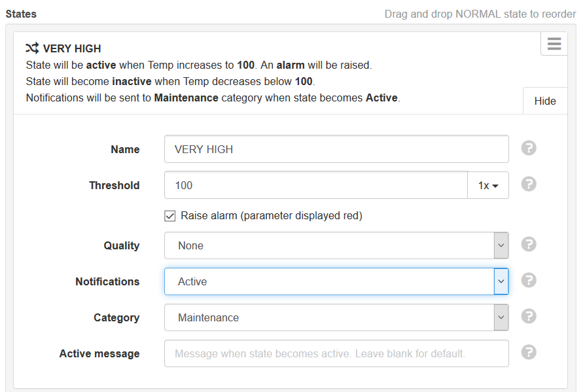Click into the Name input field
583x392 pixels.
click(x=336, y=149)
